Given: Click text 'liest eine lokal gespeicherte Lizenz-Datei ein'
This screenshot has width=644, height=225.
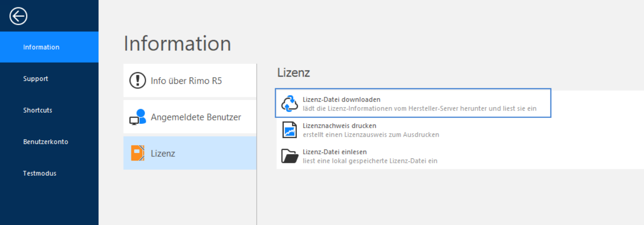Looking at the screenshot, I should click(x=370, y=161).
